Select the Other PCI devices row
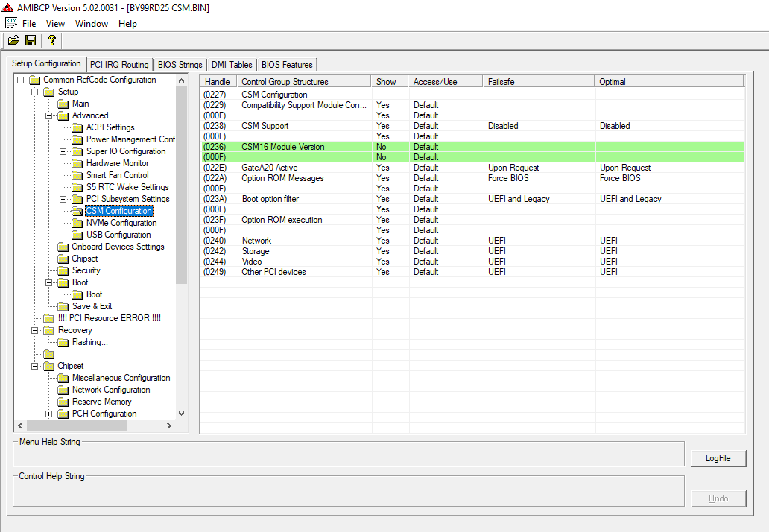This screenshot has width=769, height=532. click(472, 272)
